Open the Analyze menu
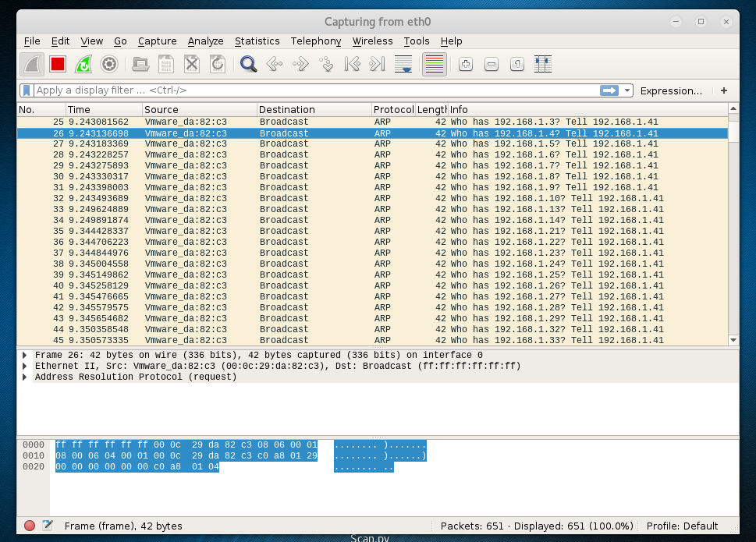Image resolution: width=756 pixels, height=542 pixels. click(x=205, y=41)
